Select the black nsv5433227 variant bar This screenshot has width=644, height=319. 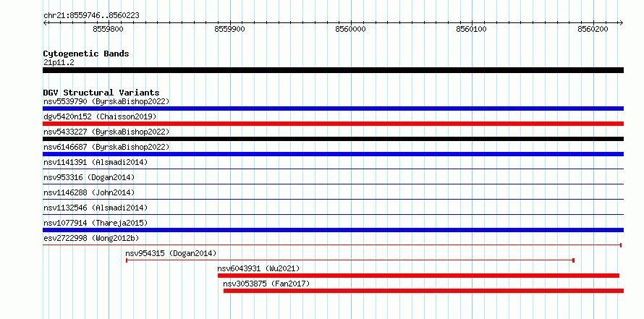tap(333, 139)
